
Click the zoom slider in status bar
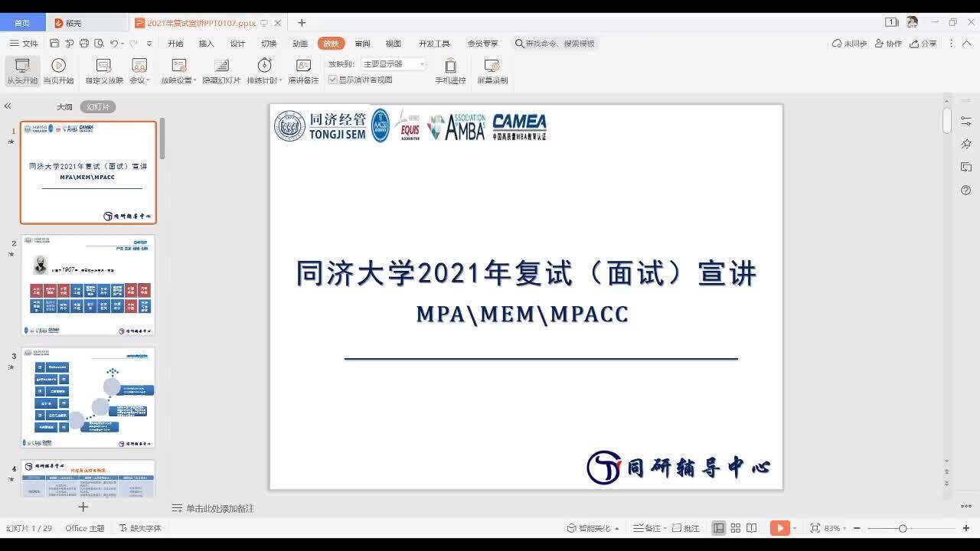tap(903, 528)
